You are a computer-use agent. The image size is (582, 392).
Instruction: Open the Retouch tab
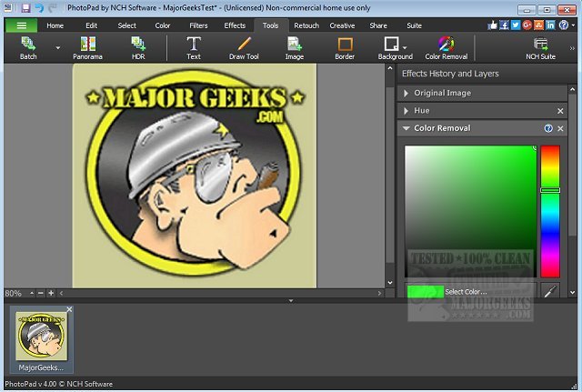(306, 25)
